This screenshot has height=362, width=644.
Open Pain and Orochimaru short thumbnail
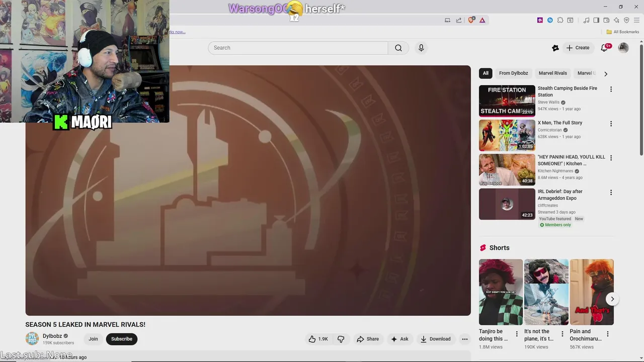[x=592, y=292]
